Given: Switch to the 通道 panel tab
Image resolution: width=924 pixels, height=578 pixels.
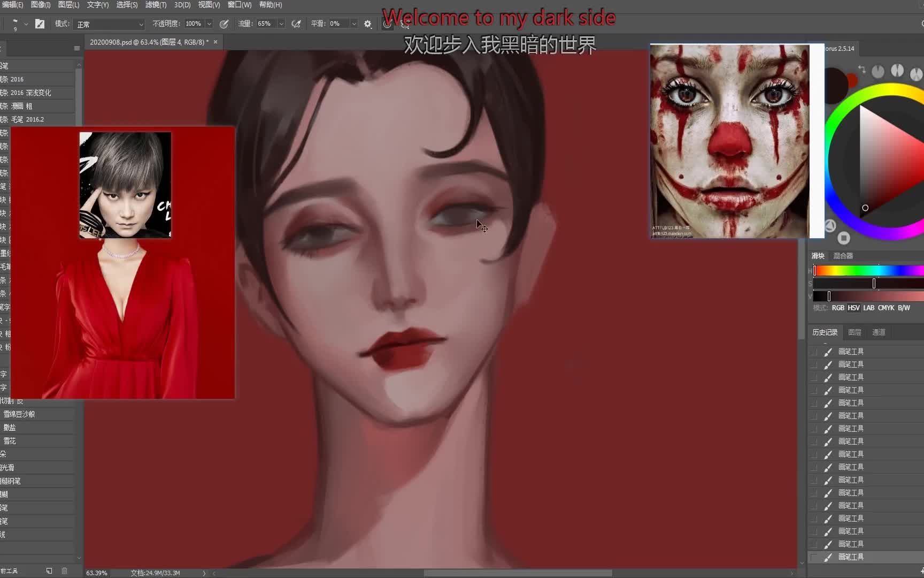Looking at the screenshot, I should pos(879,332).
